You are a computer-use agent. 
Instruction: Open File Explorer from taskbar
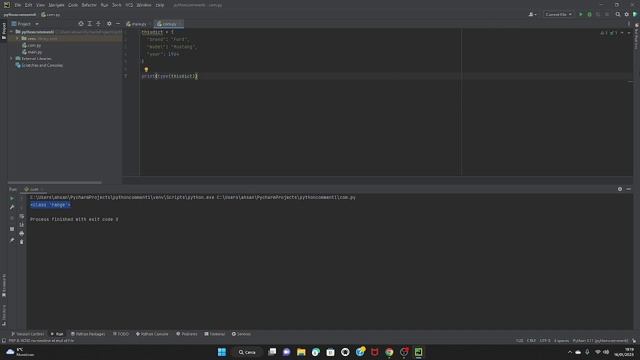301,352
